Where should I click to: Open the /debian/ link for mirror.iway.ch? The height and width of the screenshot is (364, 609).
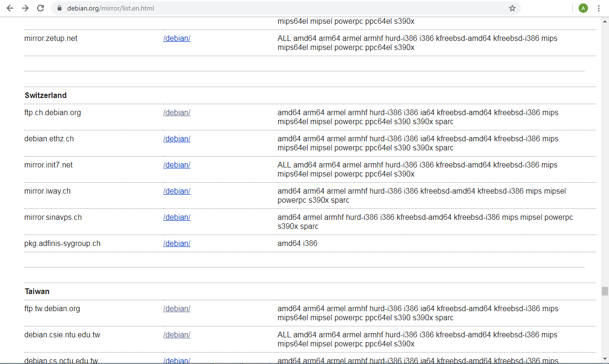(177, 191)
